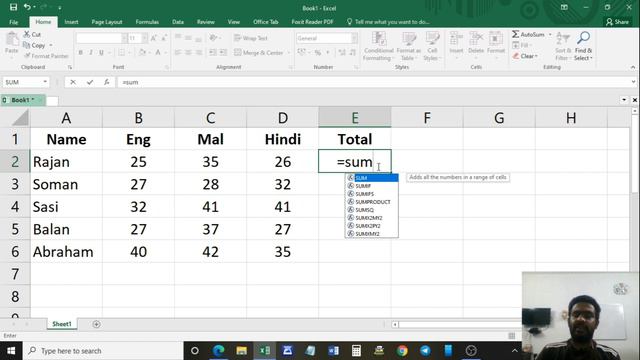
Task: Click the Undo arrow icon
Action: tap(27, 7)
